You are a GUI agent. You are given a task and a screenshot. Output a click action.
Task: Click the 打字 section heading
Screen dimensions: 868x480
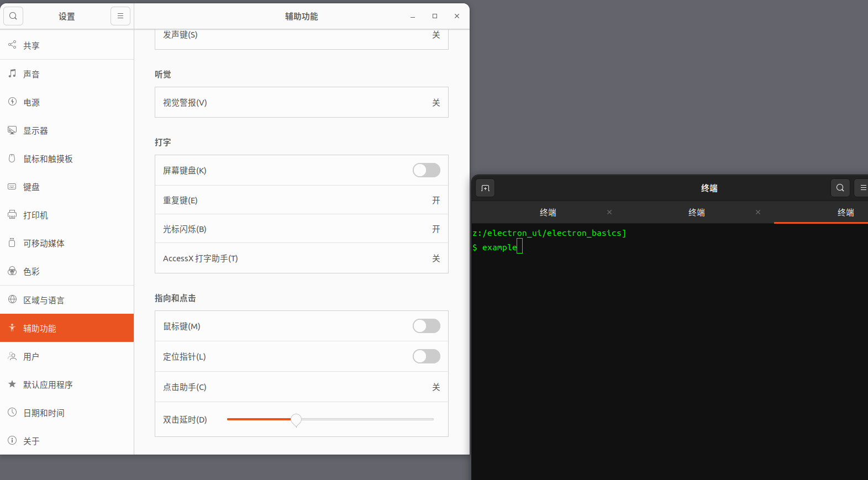pos(162,142)
